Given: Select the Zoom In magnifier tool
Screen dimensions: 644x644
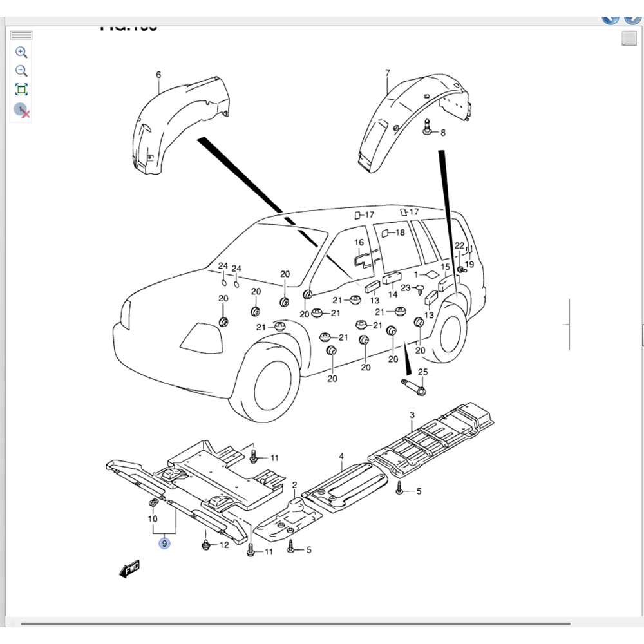Looking at the screenshot, I should [21, 52].
